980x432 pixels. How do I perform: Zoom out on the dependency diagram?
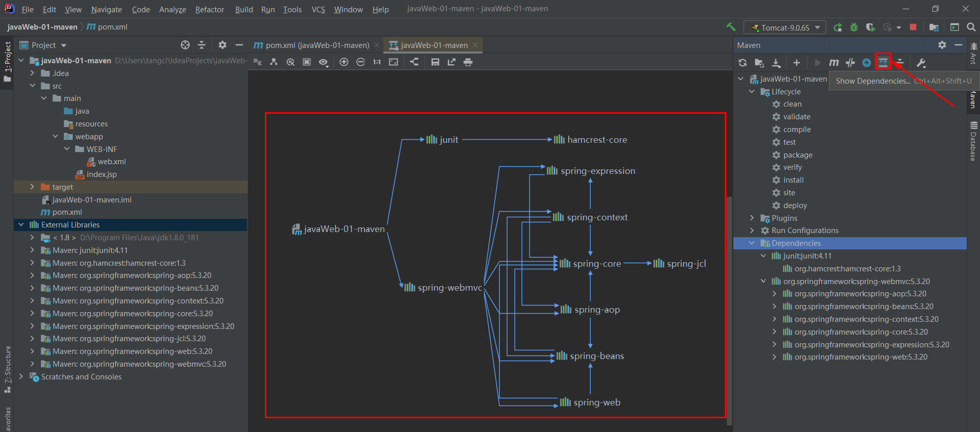360,62
